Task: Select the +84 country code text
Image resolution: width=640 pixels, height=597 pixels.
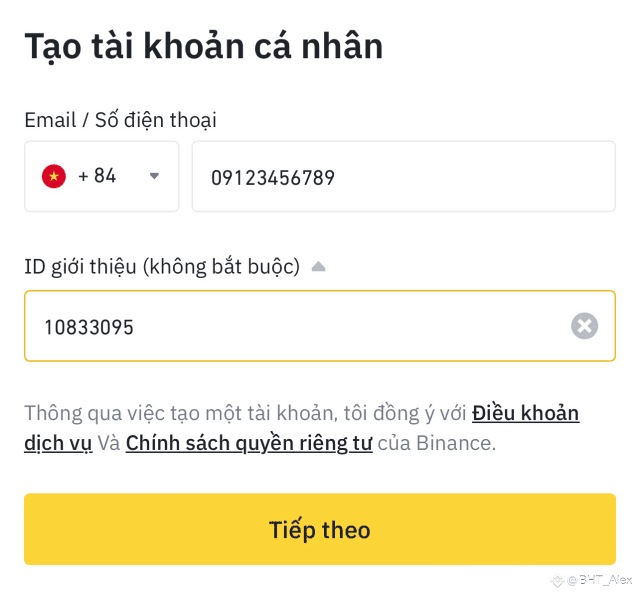Action: point(97,176)
